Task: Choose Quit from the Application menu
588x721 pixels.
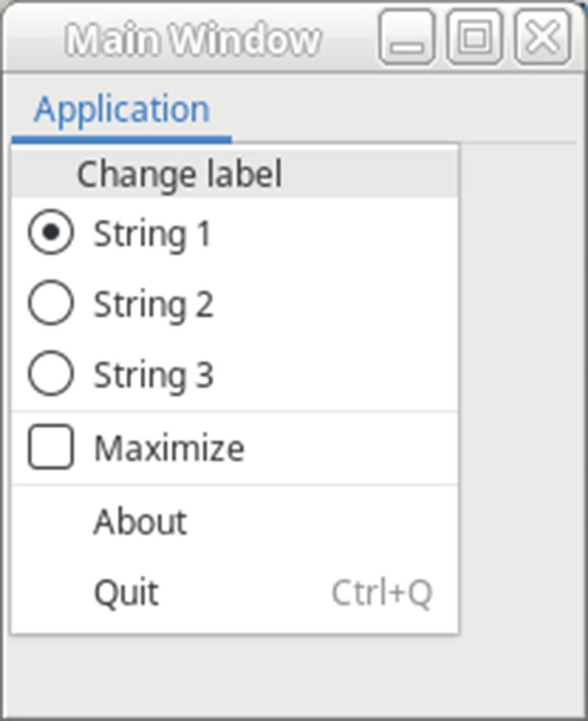Action: (126, 592)
